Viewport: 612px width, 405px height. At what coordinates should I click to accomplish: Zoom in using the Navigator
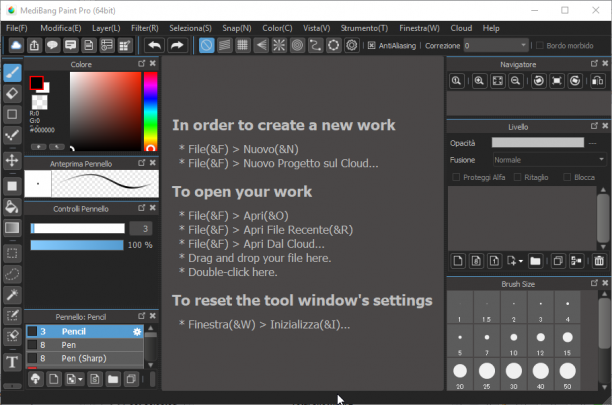[x=479, y=81]
